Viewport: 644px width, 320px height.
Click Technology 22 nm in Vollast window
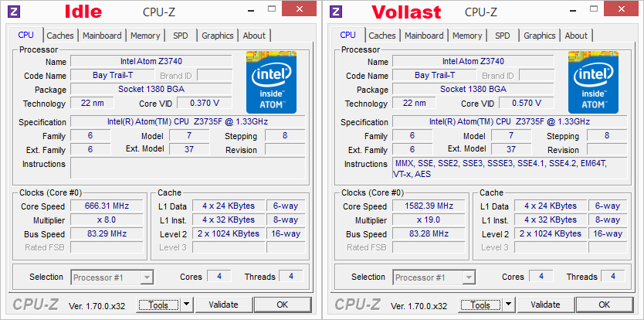click(415, 103)
